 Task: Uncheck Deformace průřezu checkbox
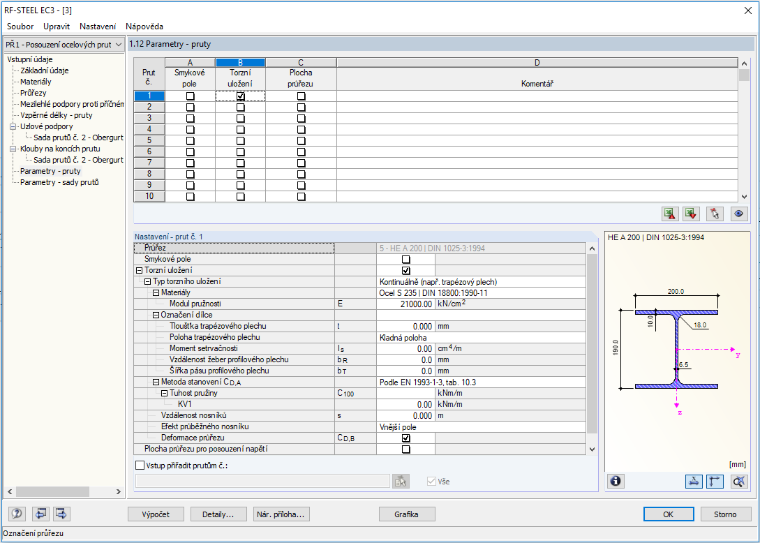pyautogui.click(x=406, y=438)
